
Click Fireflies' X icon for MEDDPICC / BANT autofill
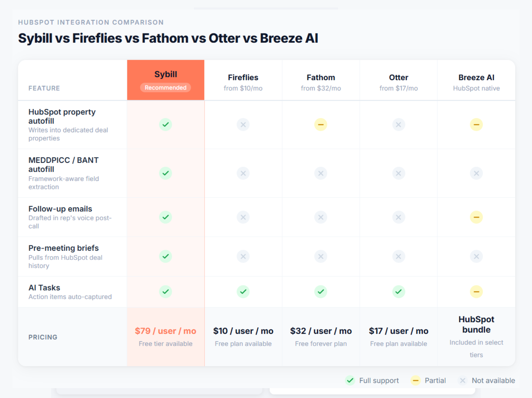tap(243, 173)
